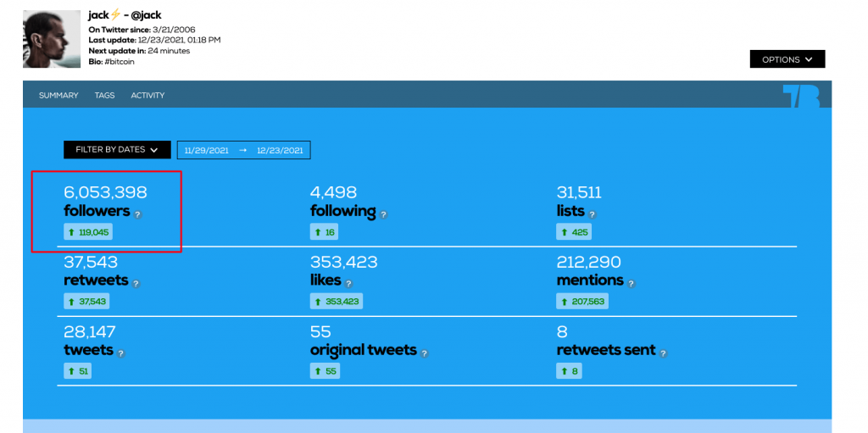Image resolution: width=868 pixels, height=433 pixels.
Task: Click the help icon next to likes
Action: 348,284
